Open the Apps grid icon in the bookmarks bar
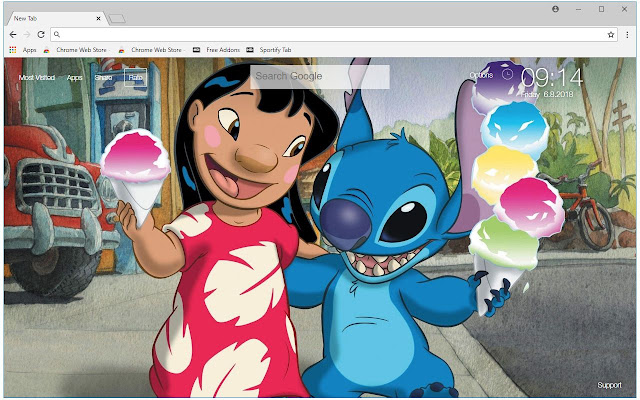Screen dimensions: 640x400 coord(13,50)
